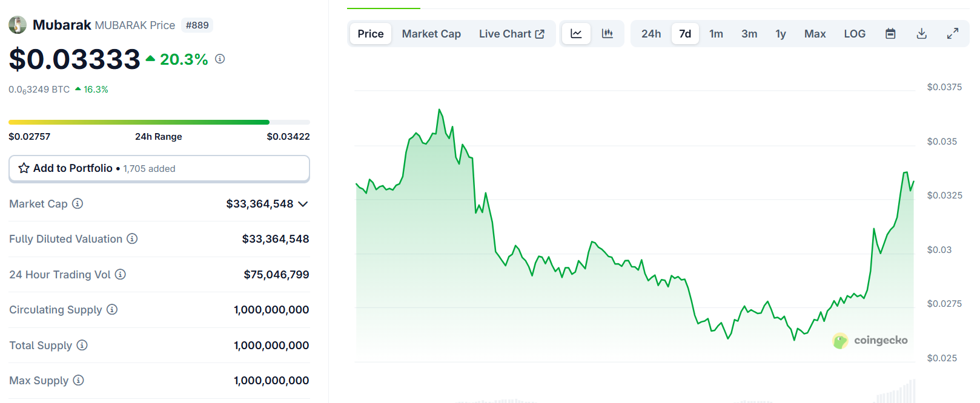Click 24 Hour Trading Vol value $75,046,799
980x403 pixels.
[x=276, y=275]
